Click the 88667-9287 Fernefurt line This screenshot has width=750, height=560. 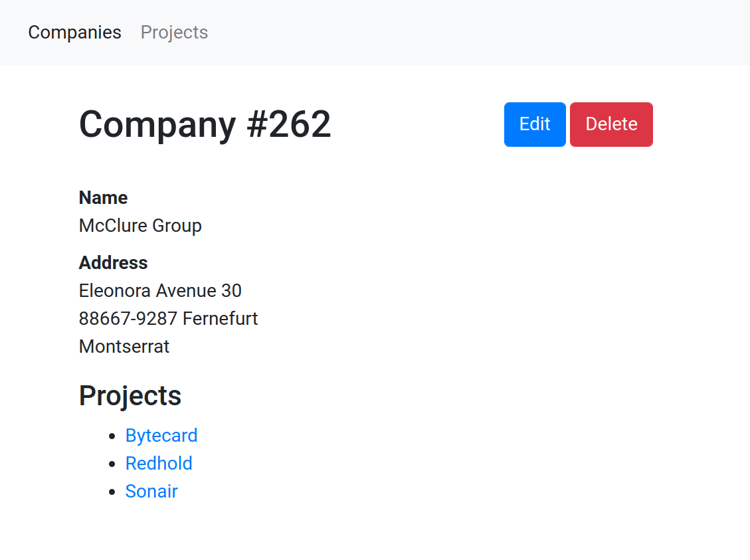tap(168, 318)
